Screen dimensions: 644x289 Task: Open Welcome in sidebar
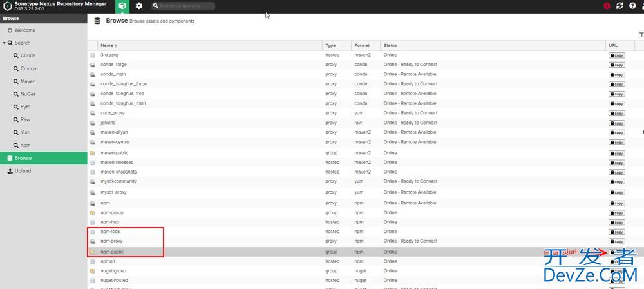point(24,30)
